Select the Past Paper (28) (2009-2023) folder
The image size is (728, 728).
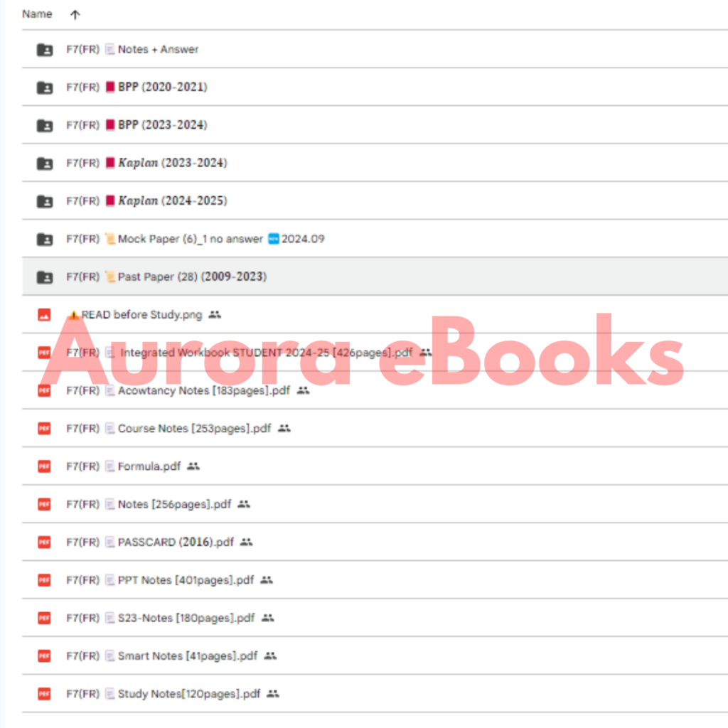click(192, 277)
